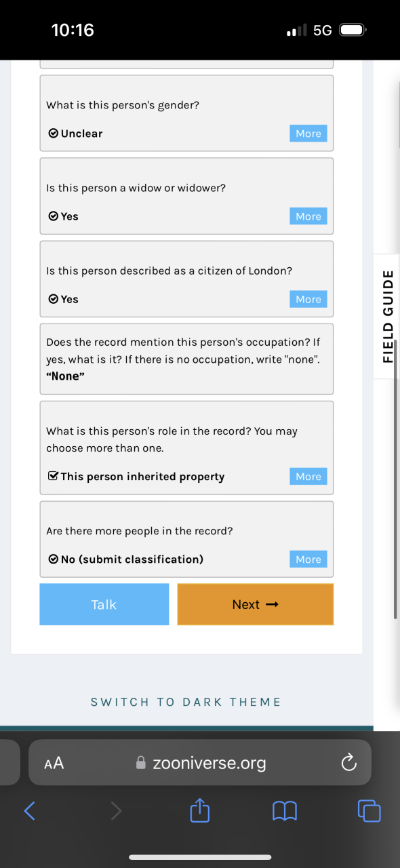Tap lock icon beside zooniverse.org
400x868 pixels.
click(141, 763)
